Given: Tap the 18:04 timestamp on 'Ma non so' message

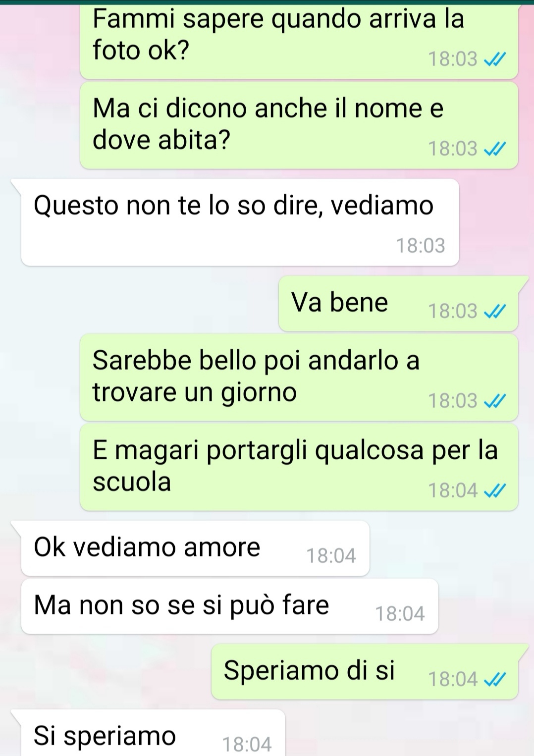Looking at the screenshot, I should pos(400,614).
